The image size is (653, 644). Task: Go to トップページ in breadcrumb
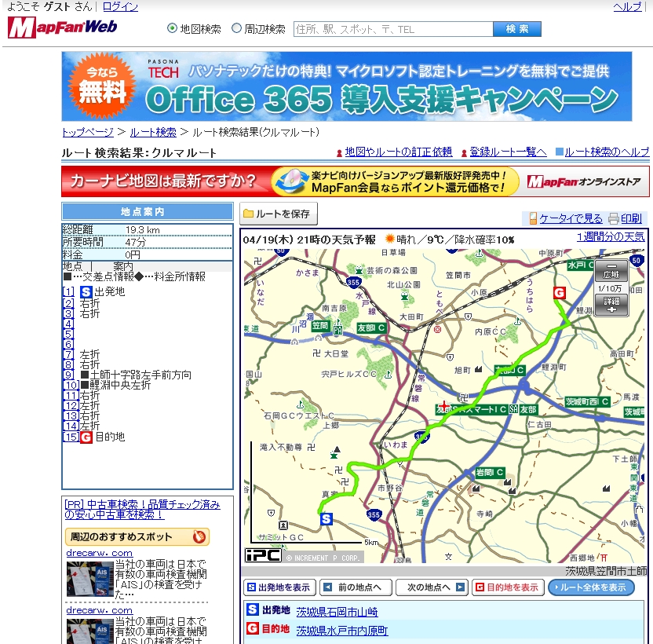[x=88, y=132]
